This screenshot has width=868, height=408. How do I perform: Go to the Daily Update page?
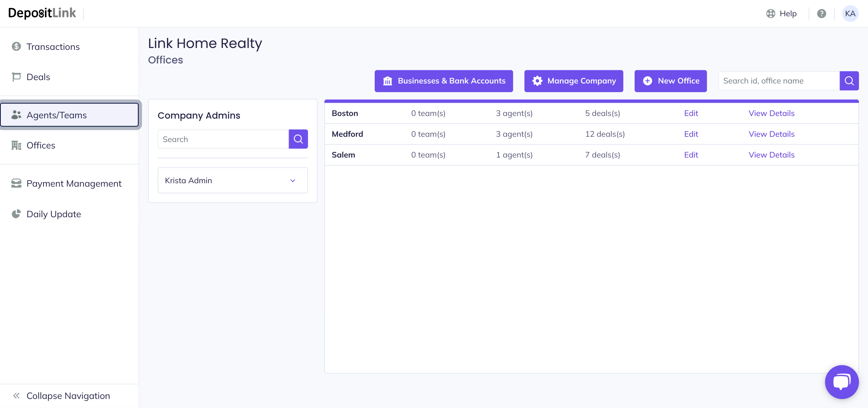(54, 214)
